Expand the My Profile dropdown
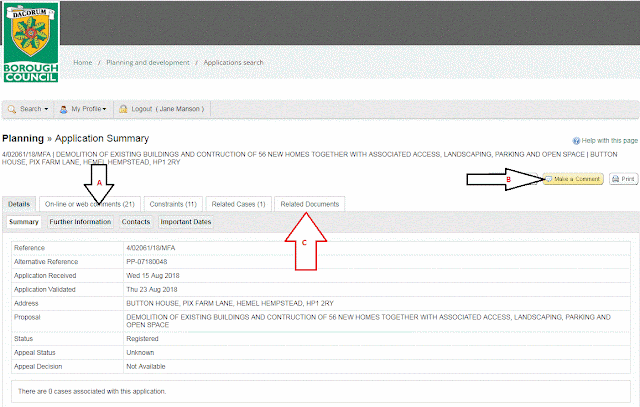This screenshot has width=640, height=407. [83, 109]
